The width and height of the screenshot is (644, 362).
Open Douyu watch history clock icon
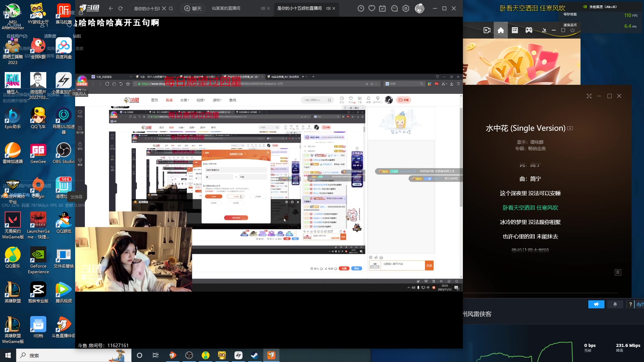tap(361, 8)
